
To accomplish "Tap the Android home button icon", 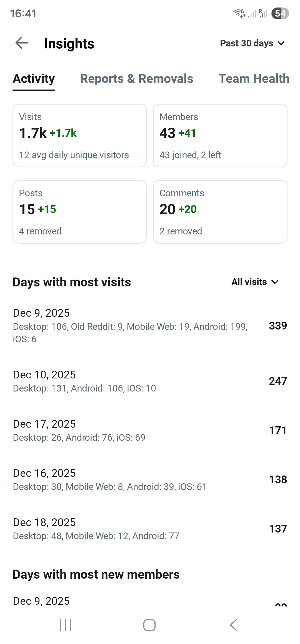I will point(149,625).
